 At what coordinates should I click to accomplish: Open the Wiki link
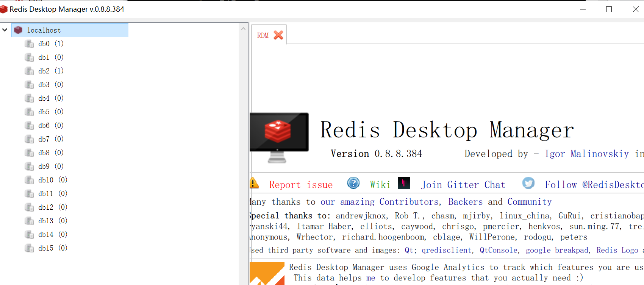click(x=380, y=185)
